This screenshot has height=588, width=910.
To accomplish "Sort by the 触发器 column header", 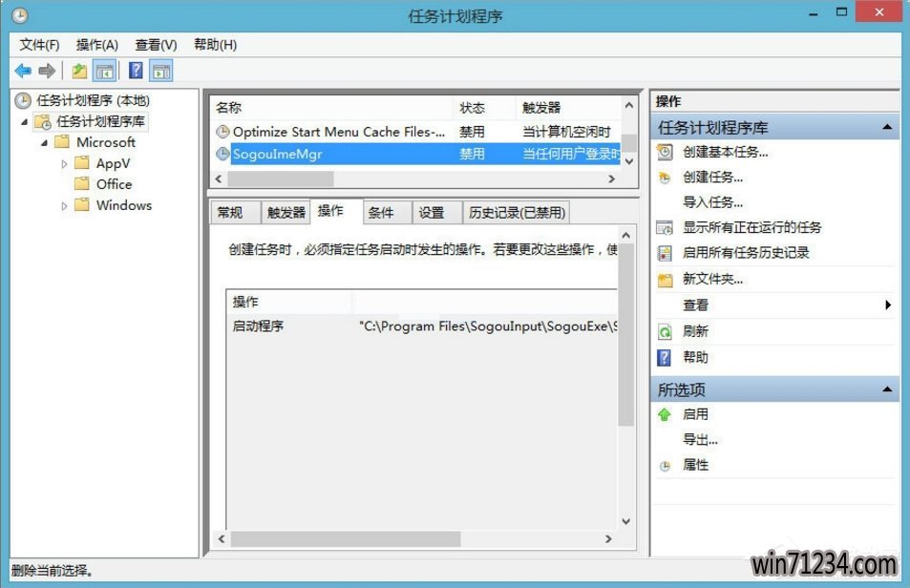I will (x=568, y=108).
